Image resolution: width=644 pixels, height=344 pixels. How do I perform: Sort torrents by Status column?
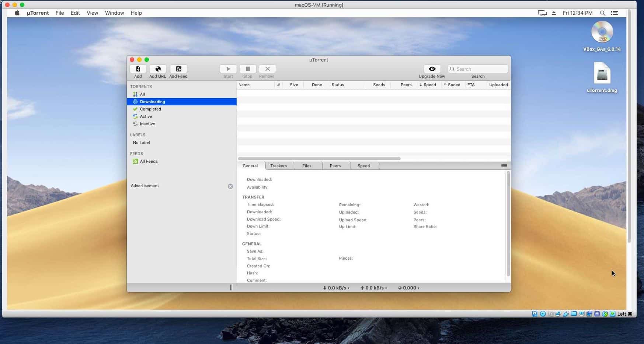(347, 85)
